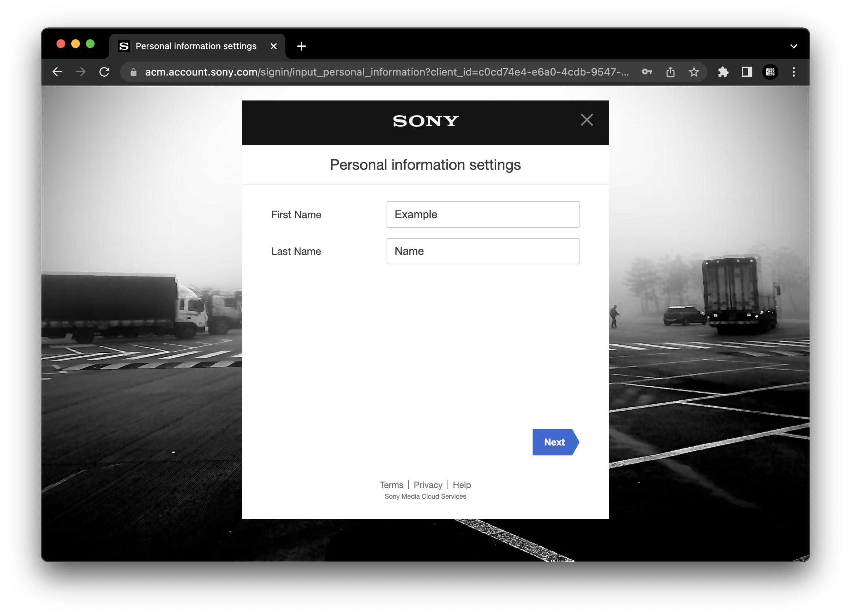The height and width of the screenshot is (616, 851).
Task: Open the Privacy link
Action: coord(428,485)
